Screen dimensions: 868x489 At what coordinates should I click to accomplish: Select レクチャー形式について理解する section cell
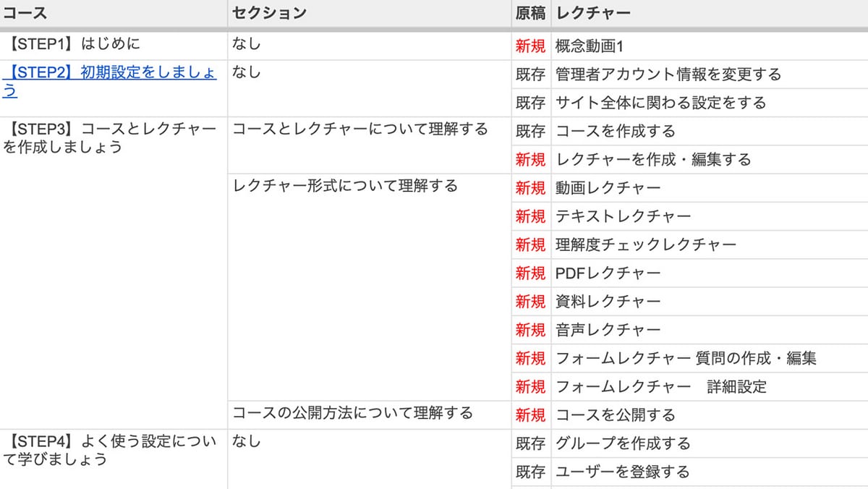coord(369,287)
